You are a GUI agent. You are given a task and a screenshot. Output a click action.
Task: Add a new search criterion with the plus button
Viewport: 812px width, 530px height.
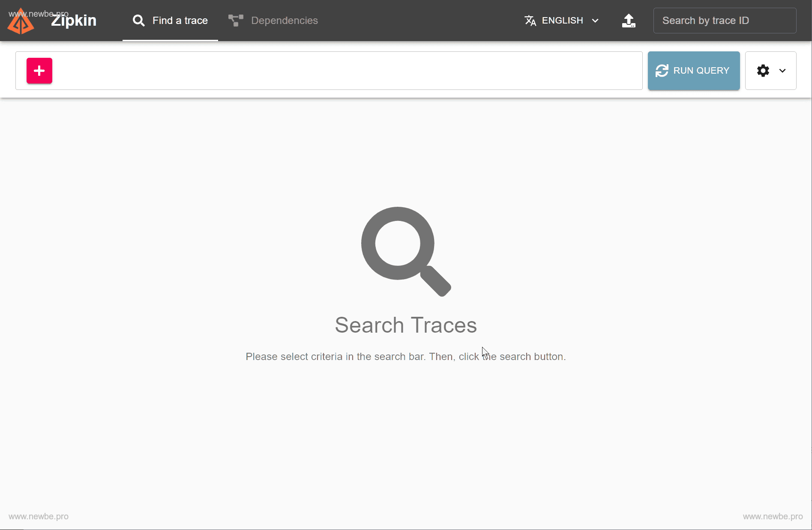(39, 71)
